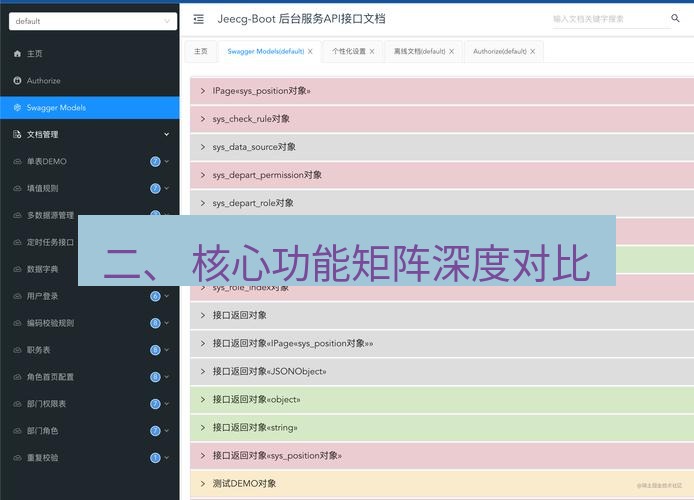Expand the sys_check_rule对象 model
Image resolution: width=694 pixels, height=500 pixels.
[x=442, y=119]
